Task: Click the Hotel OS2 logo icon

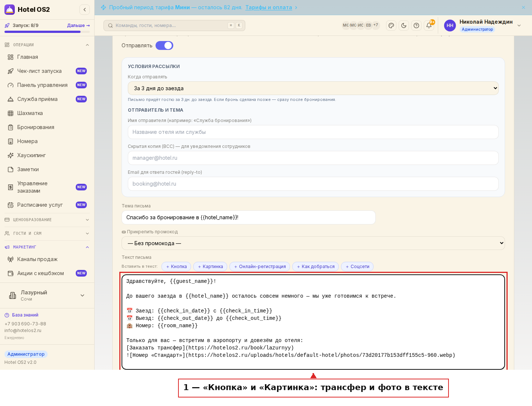Action: tap(10, 10)
